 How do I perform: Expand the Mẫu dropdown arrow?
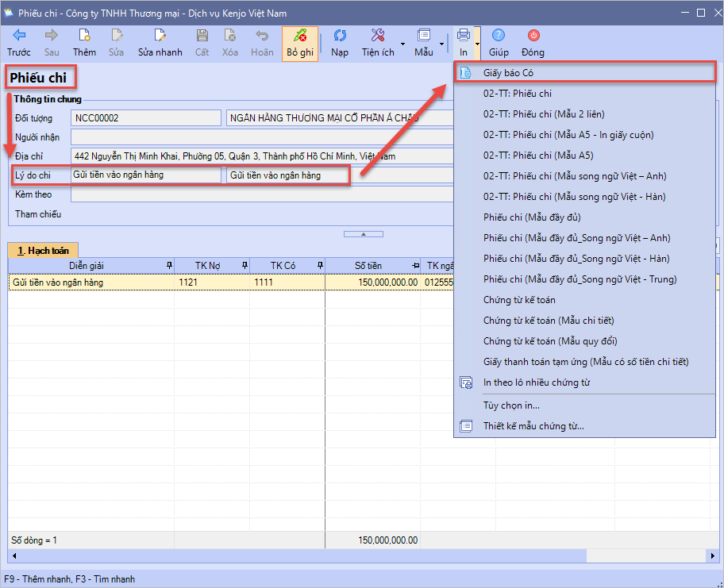[x=441, y=44]
